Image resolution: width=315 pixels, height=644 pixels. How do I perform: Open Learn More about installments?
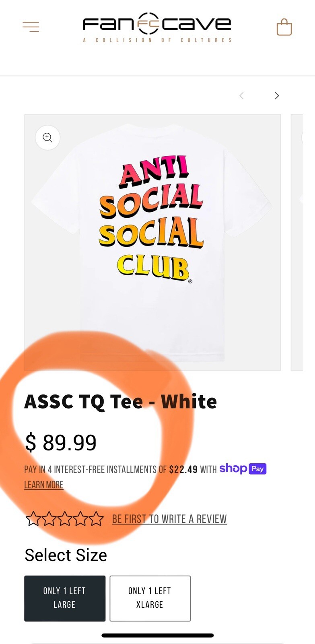click(44, 485)
